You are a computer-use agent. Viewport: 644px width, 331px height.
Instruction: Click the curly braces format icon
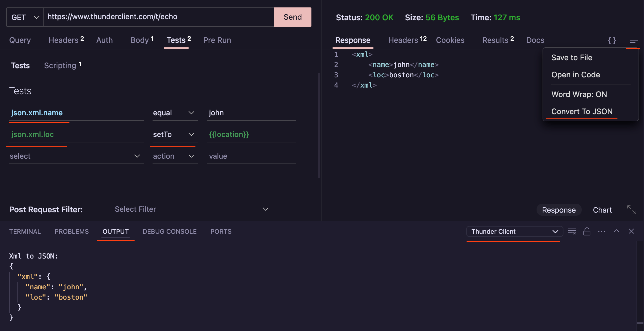(x=612, y=40)
